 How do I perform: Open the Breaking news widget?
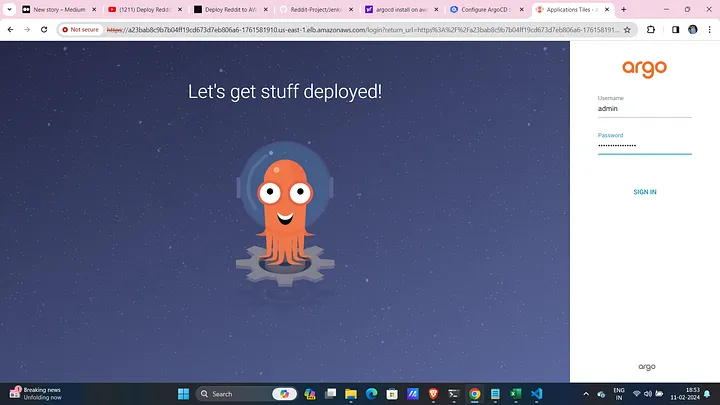[x=36, y=394]
